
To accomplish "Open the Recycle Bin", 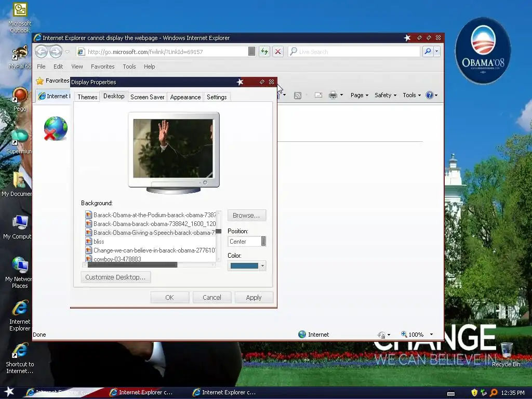I will tap(506, 354).
